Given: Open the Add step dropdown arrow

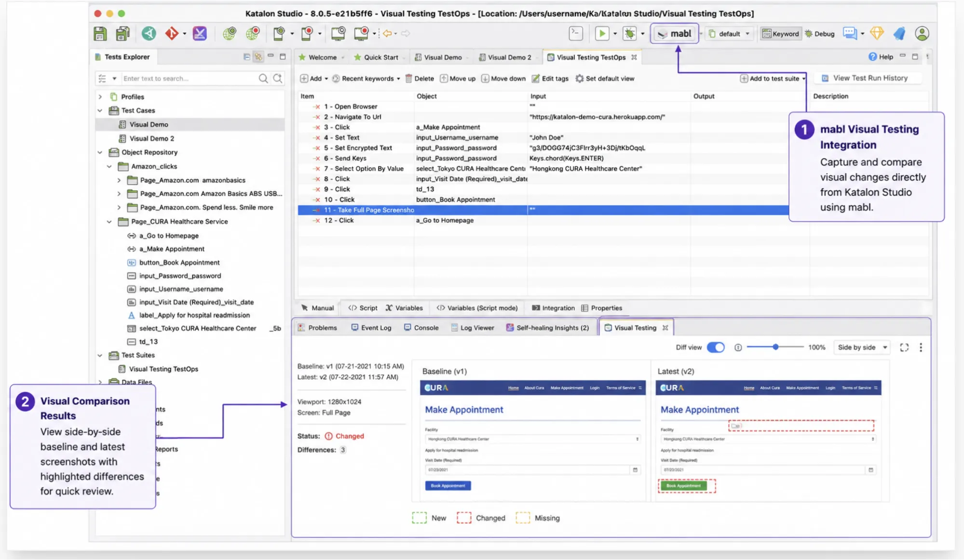Looking at the screenshot, I should 326,79.
